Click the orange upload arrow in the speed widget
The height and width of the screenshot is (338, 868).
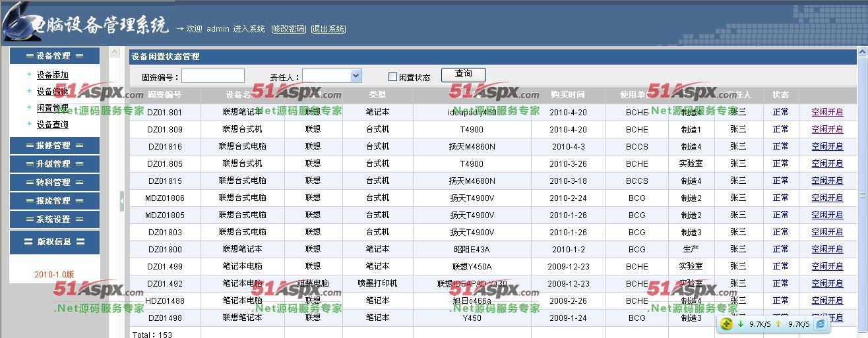tap(778, 324)
